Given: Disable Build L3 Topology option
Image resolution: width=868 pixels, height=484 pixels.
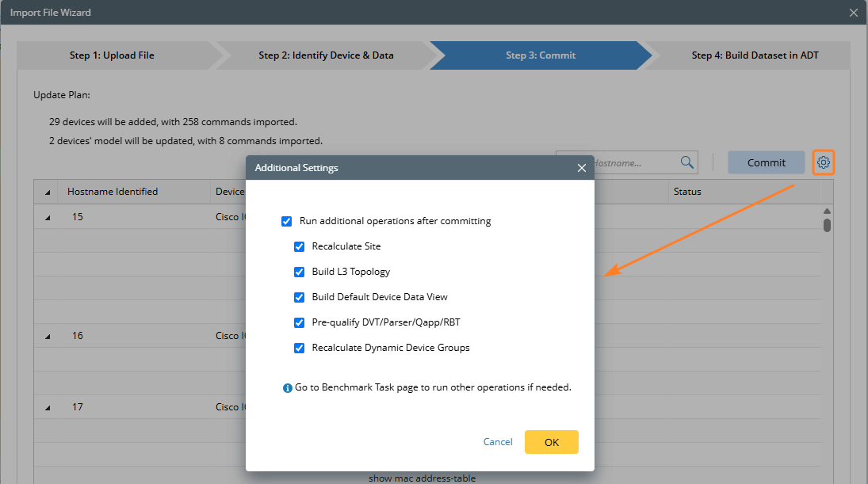Looking at the screenshot, I should click(x=300, y=272).
